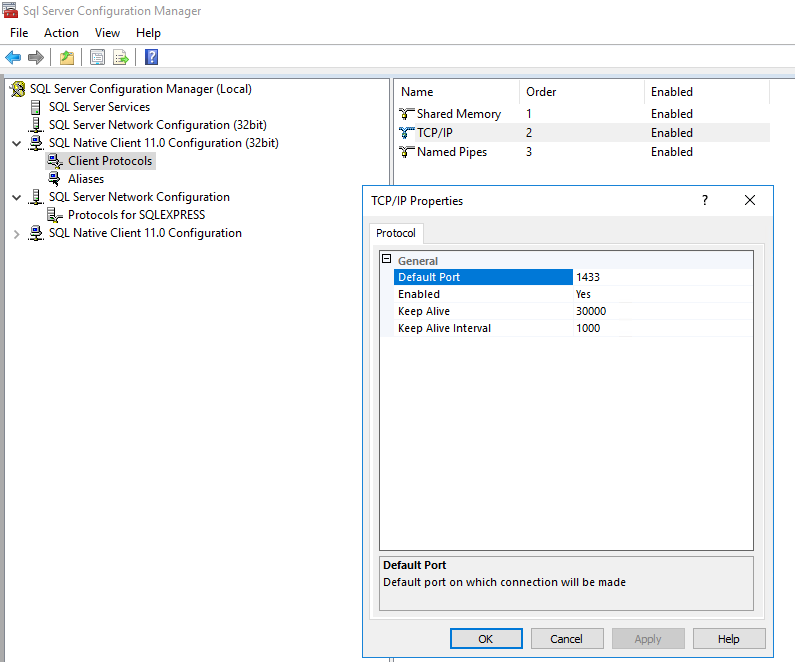Image resolution: width=795 pixels, height=662 pixels.
Task: Click the Named Pipes protocol icon
Action: pos(406,152)
